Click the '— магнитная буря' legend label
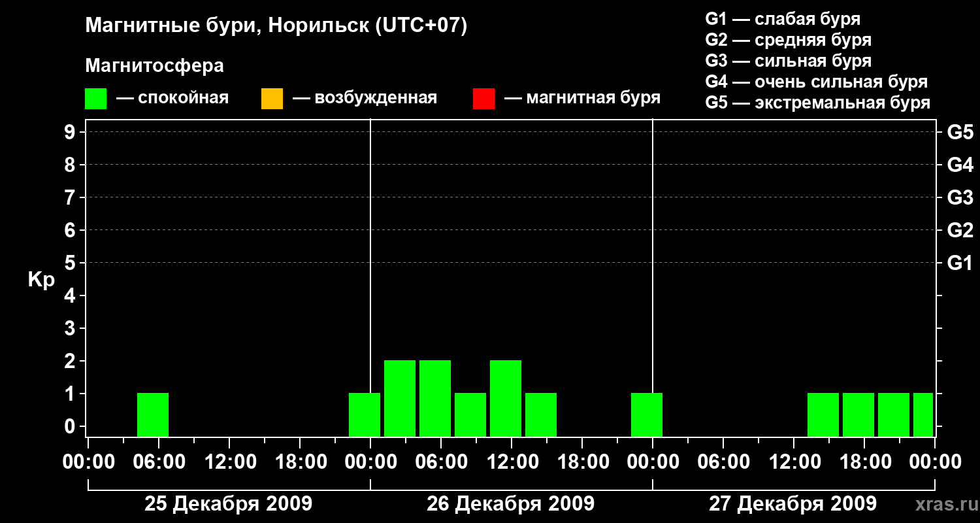 [x=583, y=99]
